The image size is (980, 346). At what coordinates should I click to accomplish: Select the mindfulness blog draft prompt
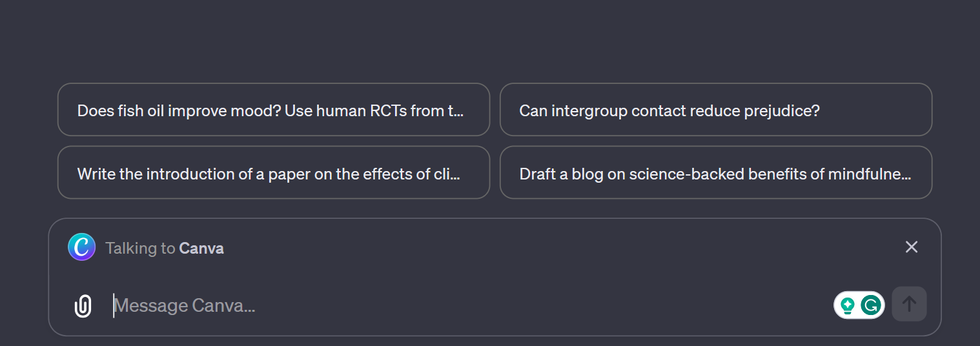(x=716, y=173)
